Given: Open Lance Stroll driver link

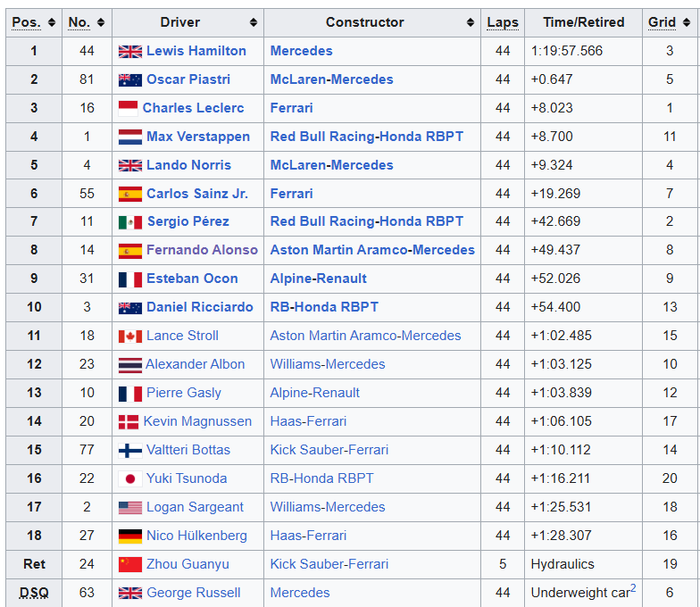Looking at the screenshot, I should point(182,336).
